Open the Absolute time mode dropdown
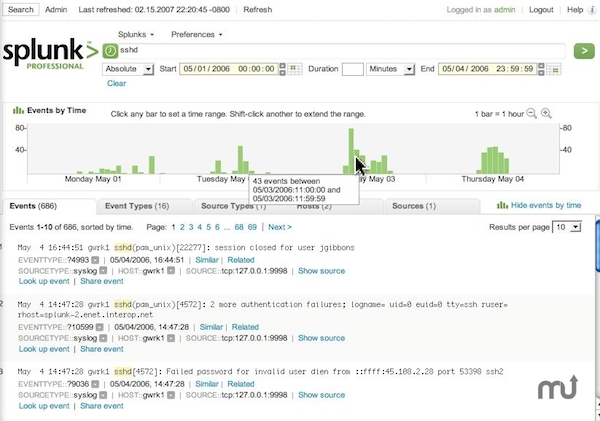The height and width of the screenshot is (421, 600). click(128, 69)
